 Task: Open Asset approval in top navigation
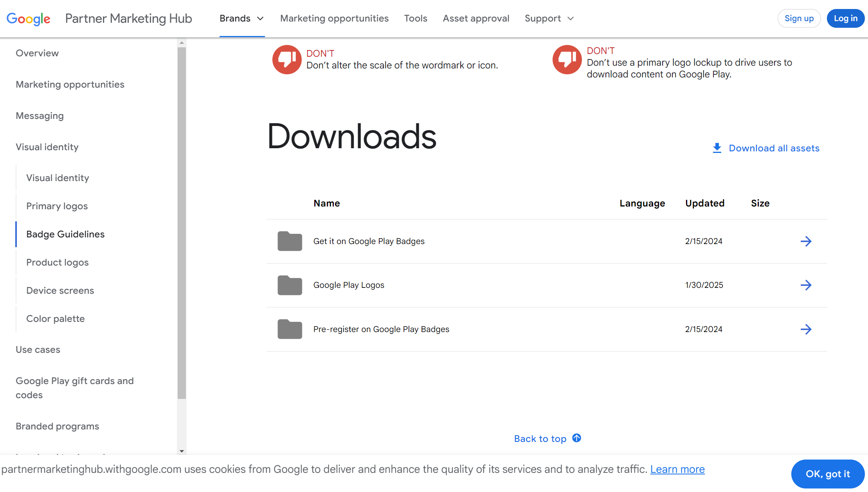click(x=476, y=18)
